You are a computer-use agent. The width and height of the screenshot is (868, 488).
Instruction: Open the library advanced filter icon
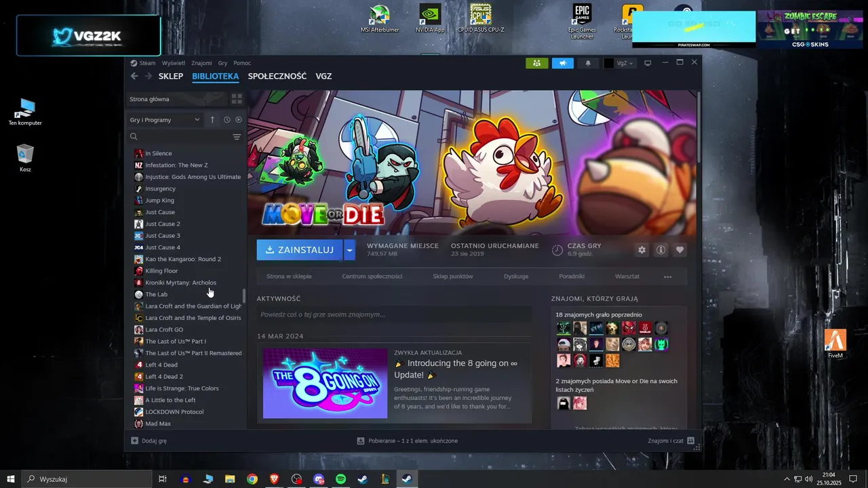[237, 137]
